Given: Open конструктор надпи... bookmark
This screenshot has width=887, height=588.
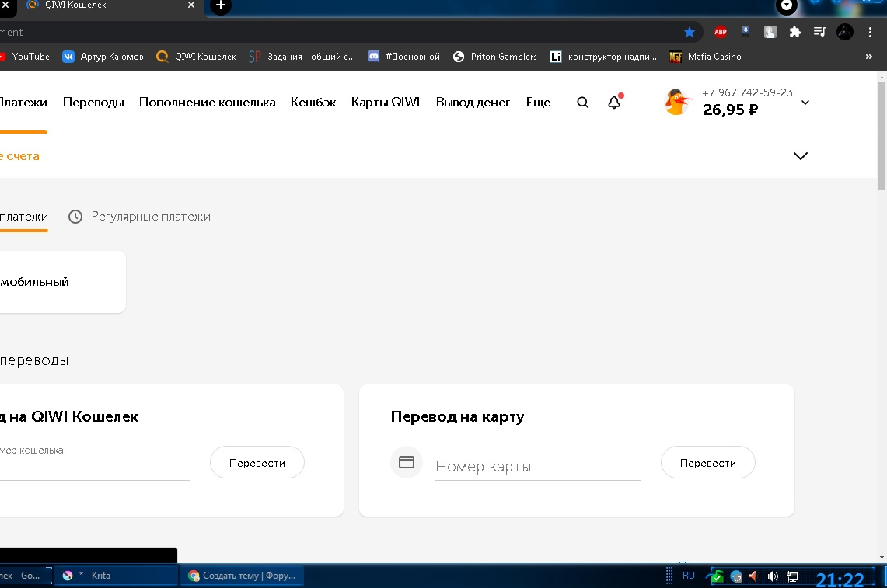Looking at the screenshot, I should coord(603,57).
